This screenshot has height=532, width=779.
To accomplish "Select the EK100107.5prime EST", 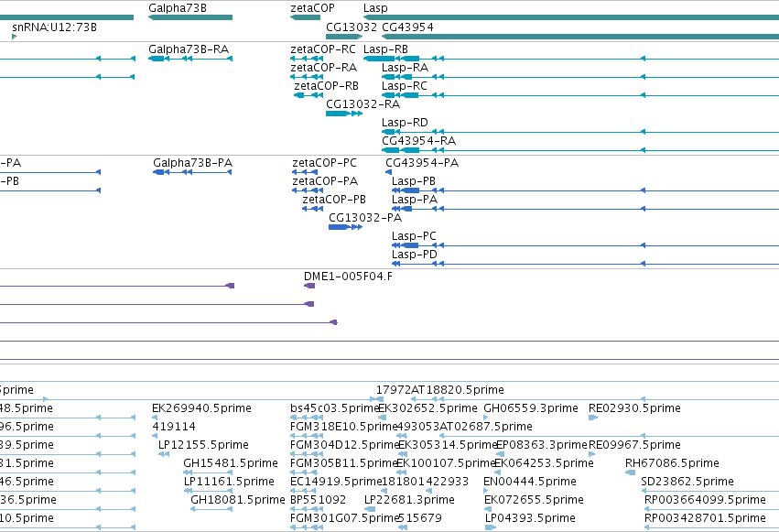I will pos(402,472).
